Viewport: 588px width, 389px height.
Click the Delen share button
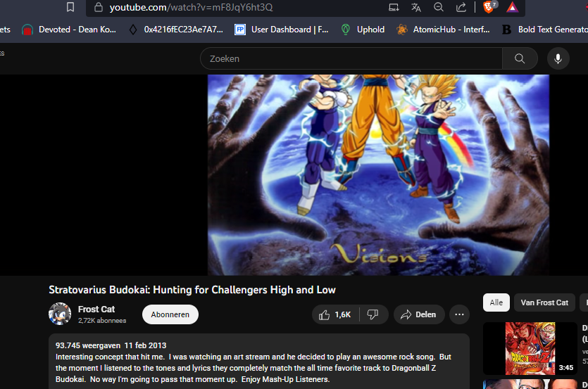[x=419, y=314]
